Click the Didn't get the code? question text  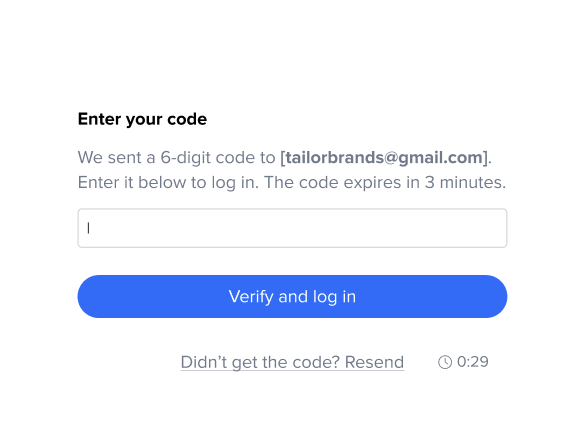[x=260, y=362]
